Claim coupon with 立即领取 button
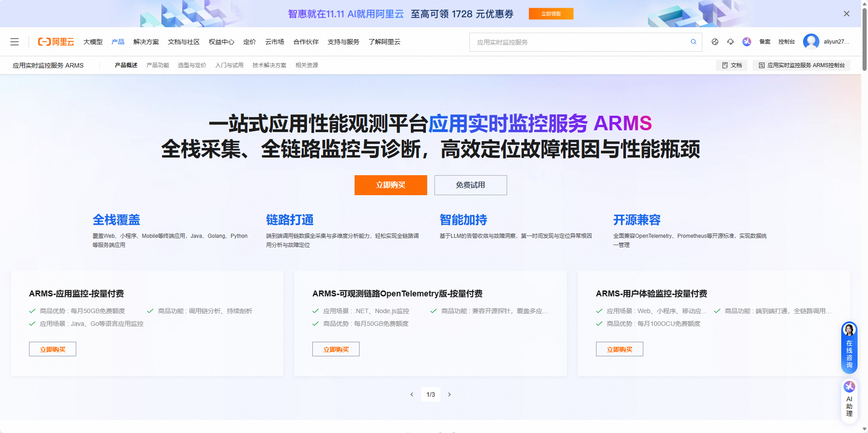The width and height of the screenshot is (868, 433). click(x=551, y=14)
